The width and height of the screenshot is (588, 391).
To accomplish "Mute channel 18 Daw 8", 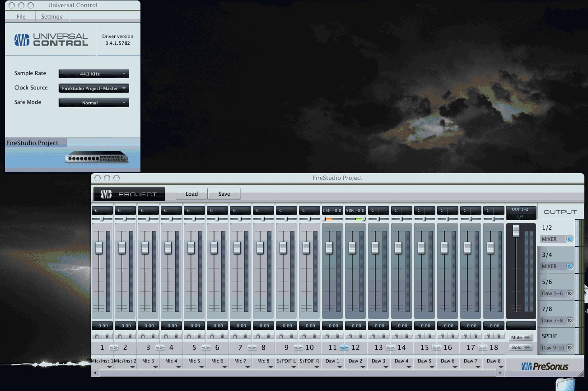I will [x=488, y=336].
